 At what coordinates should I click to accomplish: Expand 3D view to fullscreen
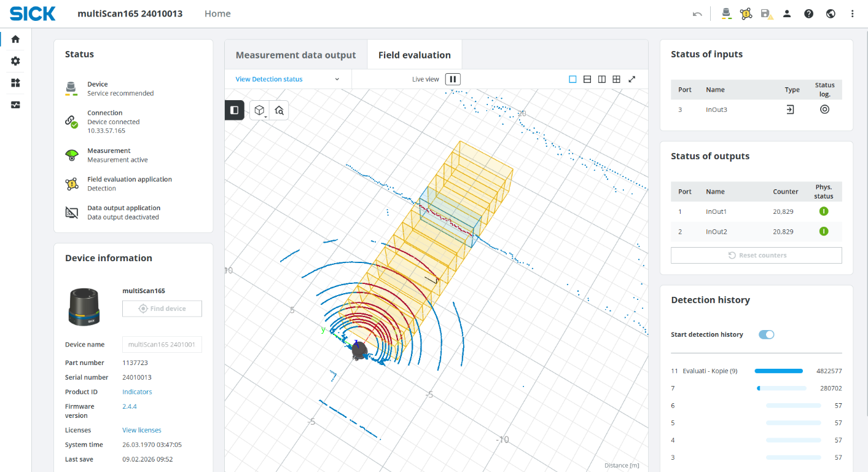[631, 79]
